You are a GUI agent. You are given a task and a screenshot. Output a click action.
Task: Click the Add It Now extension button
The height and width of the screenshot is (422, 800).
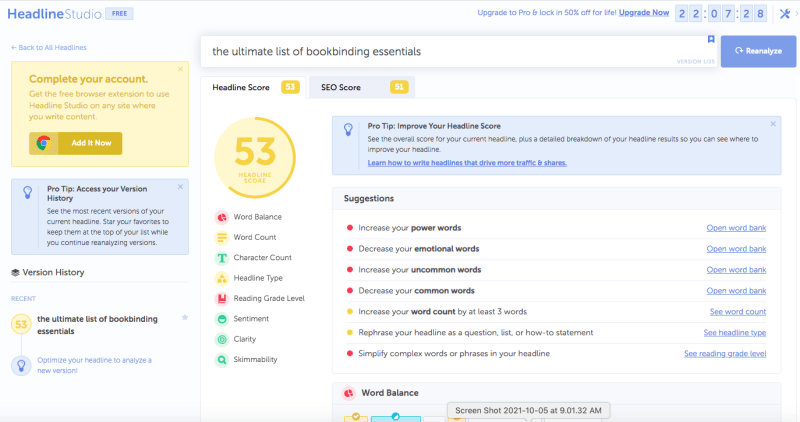(76, 143)
